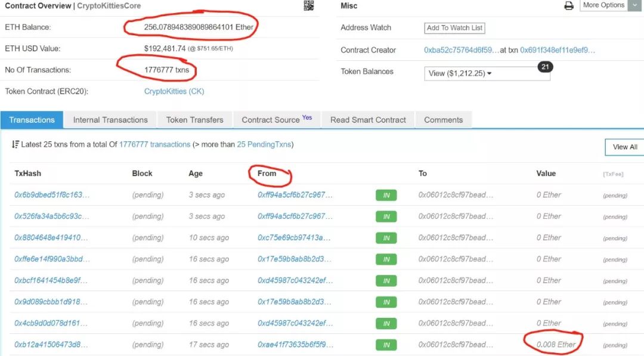Open transaction hash 0x6b9dbed51f8c163
Screen dimensions: 644x356
[x=52, y=195]
